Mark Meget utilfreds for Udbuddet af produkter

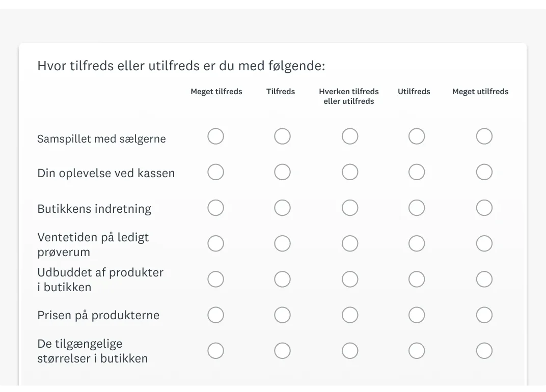coord(484,279)
